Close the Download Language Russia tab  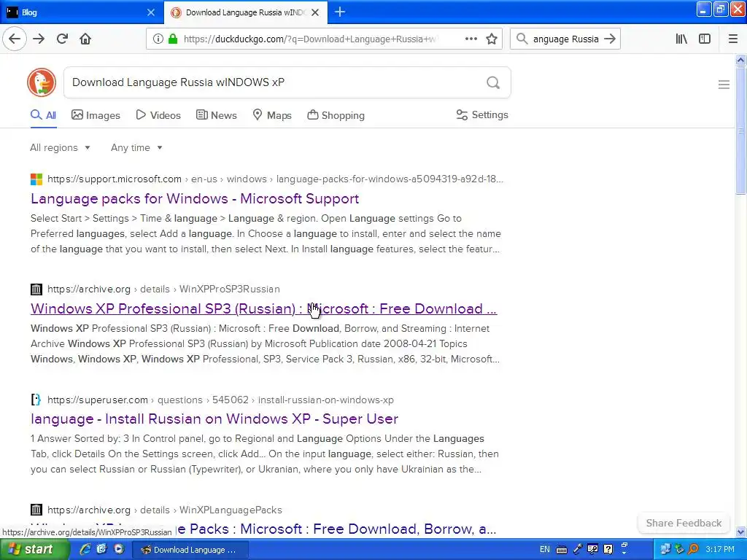315,12
